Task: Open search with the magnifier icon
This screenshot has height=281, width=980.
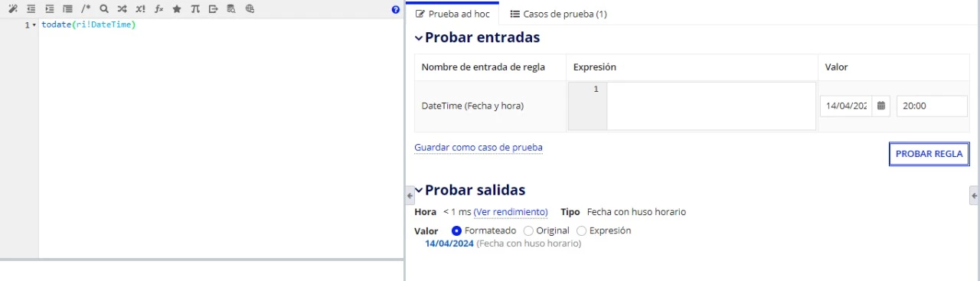Action: click(104, 9)
